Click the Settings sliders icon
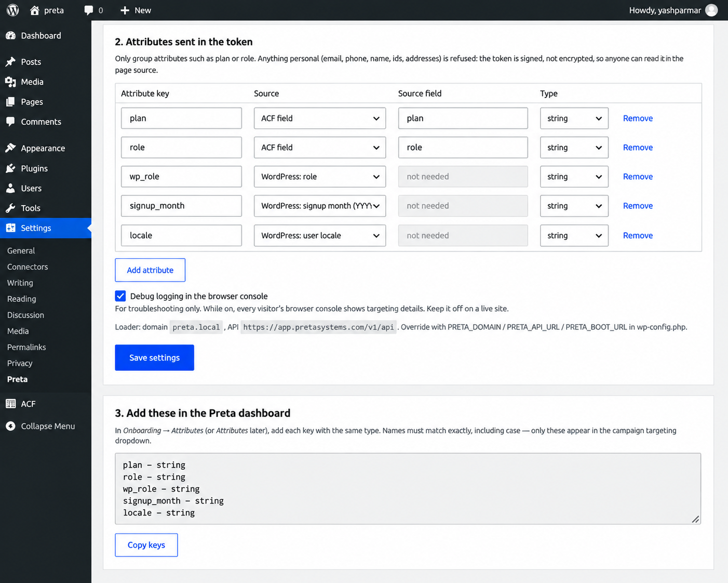The image size is (728, 583). point(10,228)
